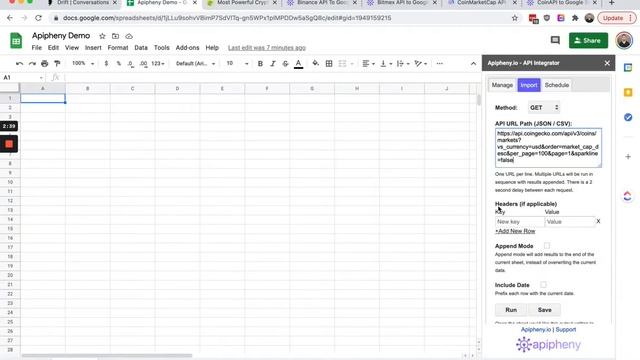Click the Redo icon in toolbar

(32, 64)
